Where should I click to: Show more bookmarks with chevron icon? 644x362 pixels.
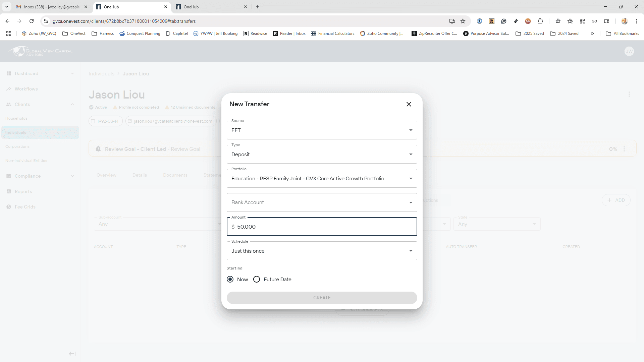[x=592, y=34]
